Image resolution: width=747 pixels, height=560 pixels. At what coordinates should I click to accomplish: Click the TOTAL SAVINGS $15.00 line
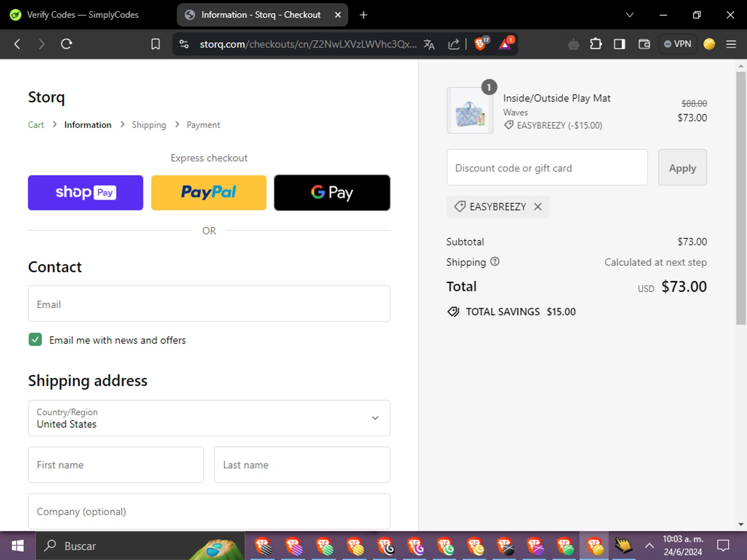coord(511,312)
